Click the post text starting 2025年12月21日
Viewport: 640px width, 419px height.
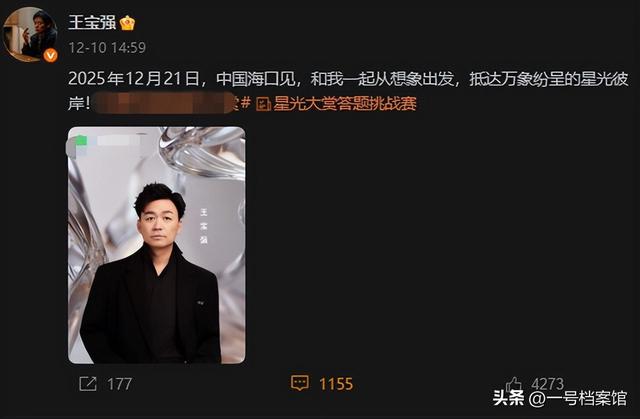(x=348, y=91)
